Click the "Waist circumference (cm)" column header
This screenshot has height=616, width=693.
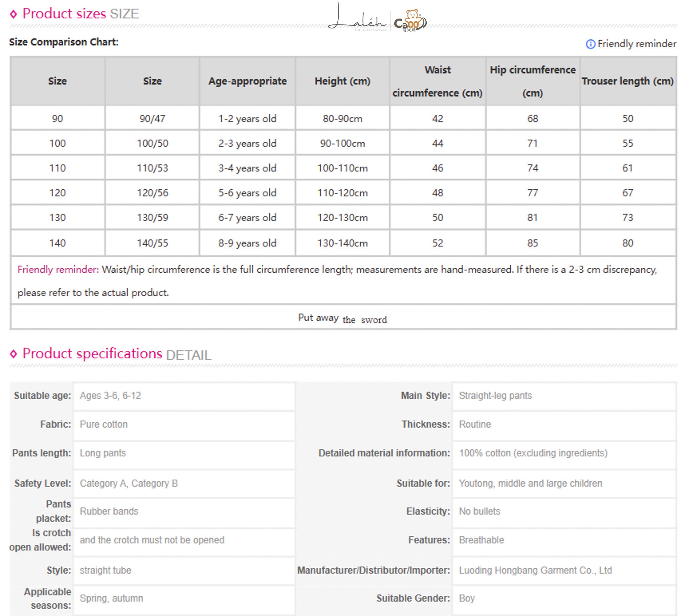(438, 82)
